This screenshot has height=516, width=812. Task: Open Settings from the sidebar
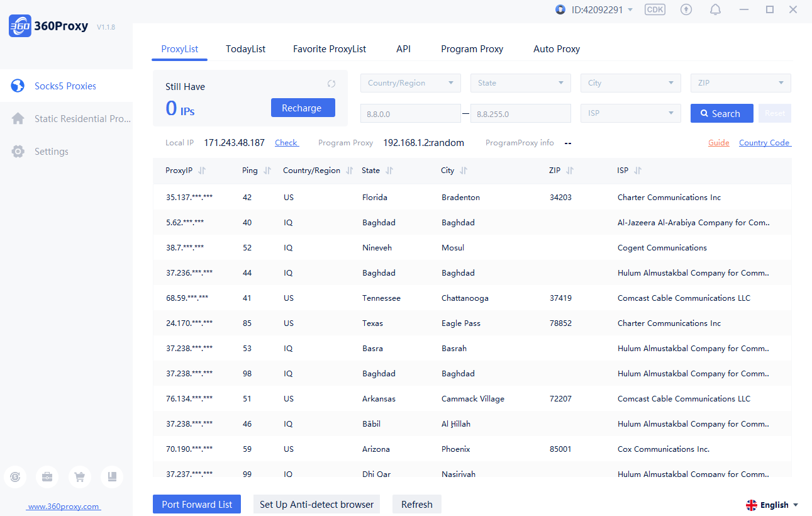tap(51, 151)
